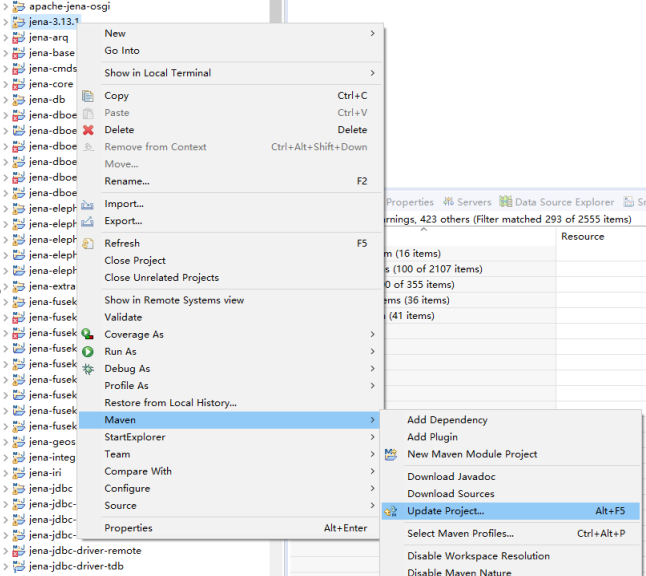Click the Export icon in the context menu
The height and width of the screenshot is (576, 646).
coord(87,222)
